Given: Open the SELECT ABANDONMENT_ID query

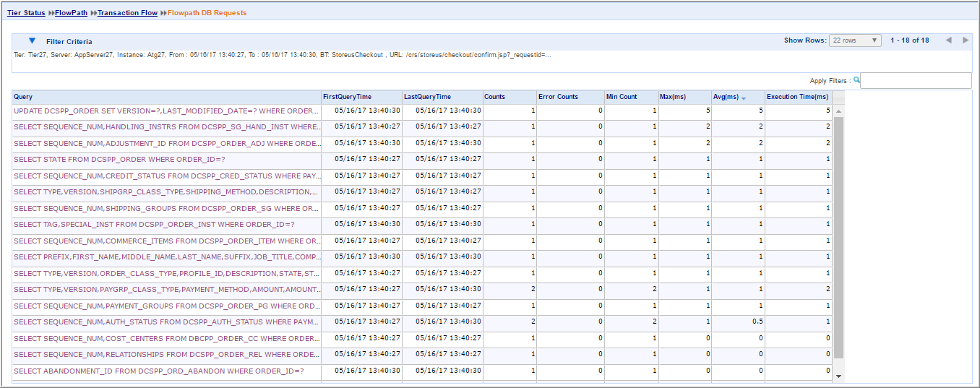Looking at the screenshot, I should coord(158,371).
